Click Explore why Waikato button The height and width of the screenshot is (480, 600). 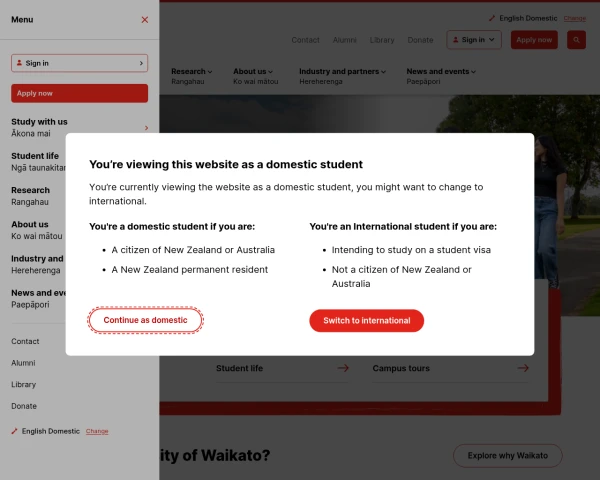[508, 456]
